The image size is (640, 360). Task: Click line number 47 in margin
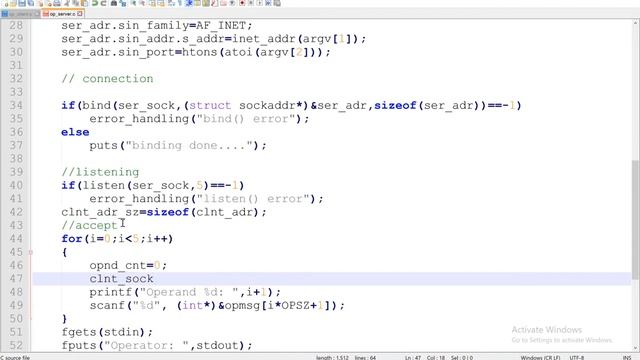click(x=16, y=279)
